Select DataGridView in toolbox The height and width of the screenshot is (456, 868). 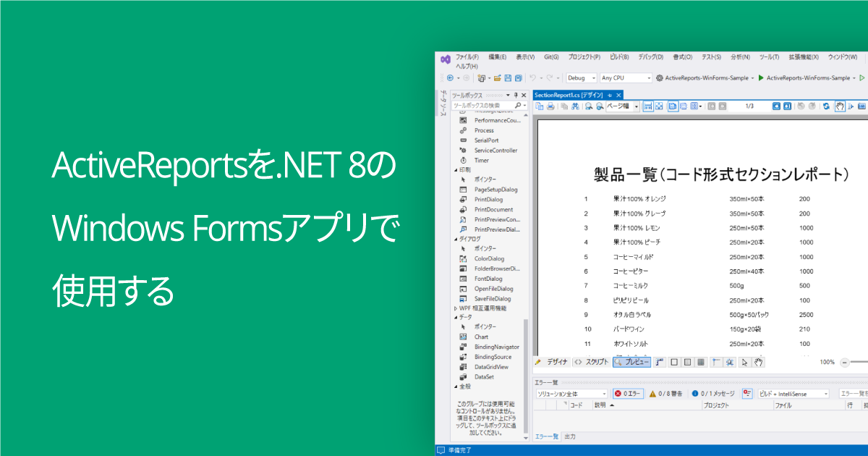[490, 367]
